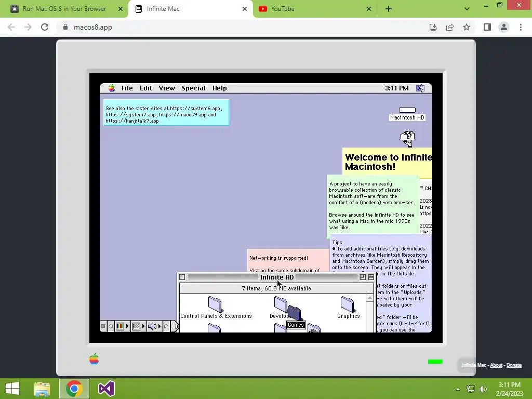Image resolution: width=532 pixels, height=399 pixels.
Task: Open the Edit menu
Action: click(x=146, y=88)
